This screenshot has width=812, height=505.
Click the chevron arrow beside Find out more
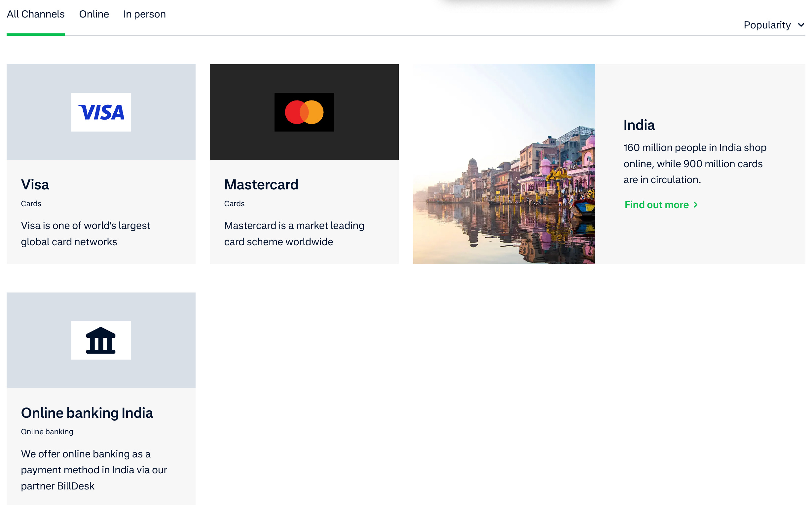pyautogui.click(x=696, y=205)
